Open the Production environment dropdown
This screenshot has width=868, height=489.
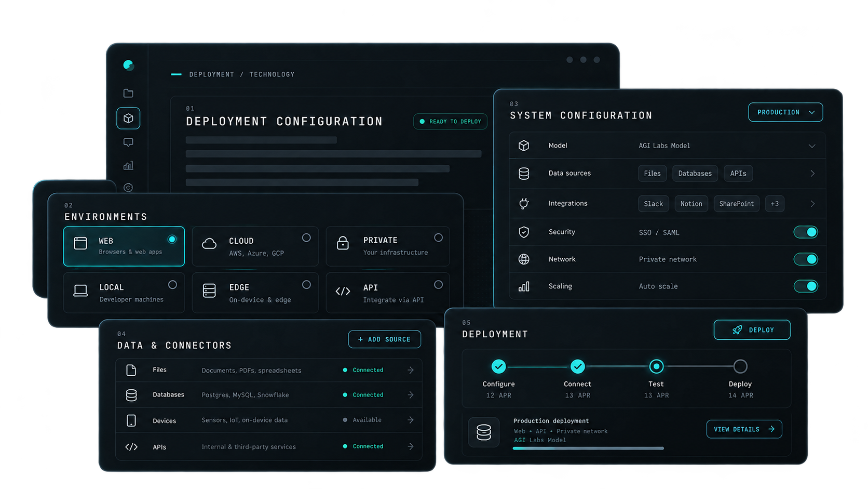click(785, 112)
